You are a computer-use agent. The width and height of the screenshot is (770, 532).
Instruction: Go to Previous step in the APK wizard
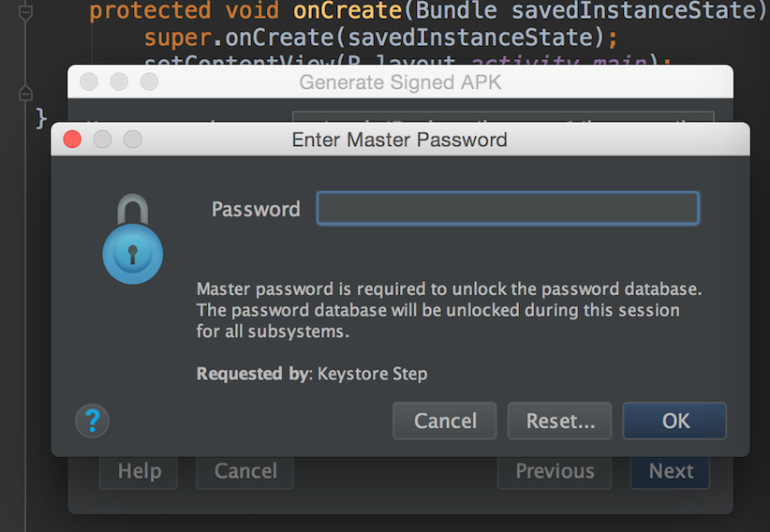pyautogui.click(x=555, y=471)
